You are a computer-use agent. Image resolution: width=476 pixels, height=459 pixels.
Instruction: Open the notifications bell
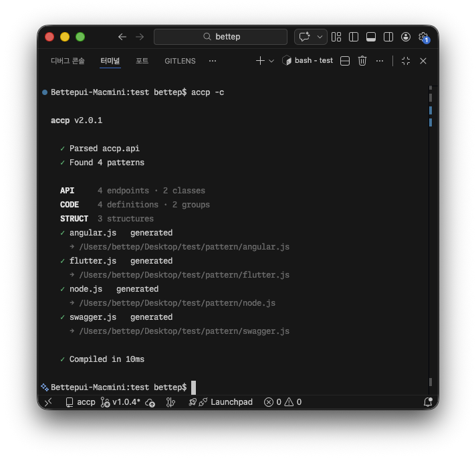pos(428,402)
